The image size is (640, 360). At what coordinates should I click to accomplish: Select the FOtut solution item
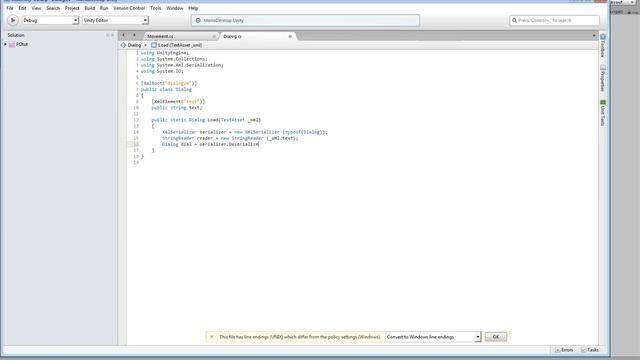coord(22,44)
